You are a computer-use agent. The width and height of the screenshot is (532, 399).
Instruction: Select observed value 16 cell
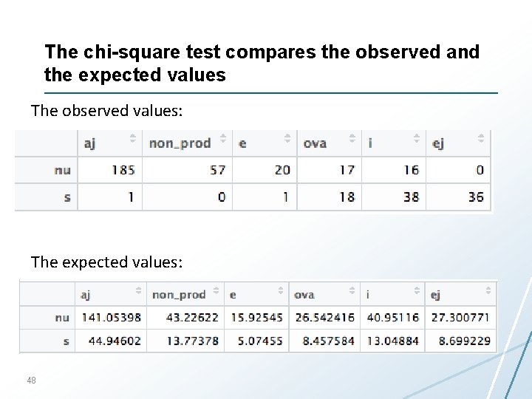point(394,170)
